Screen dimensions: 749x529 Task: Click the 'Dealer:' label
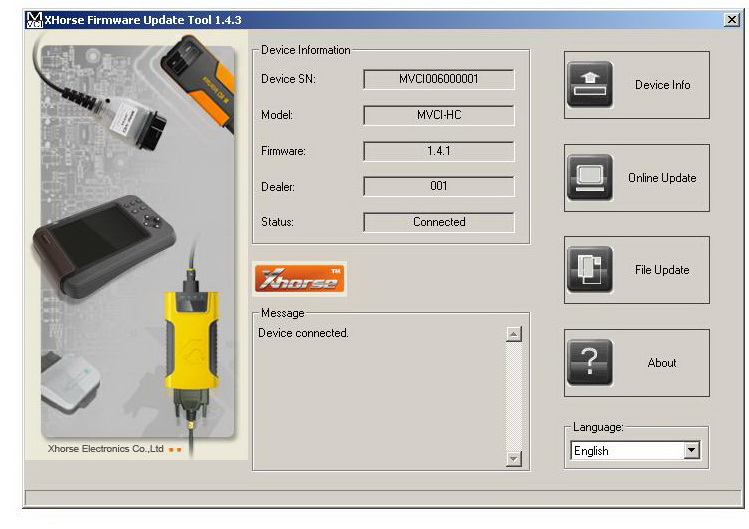point(278,187)
